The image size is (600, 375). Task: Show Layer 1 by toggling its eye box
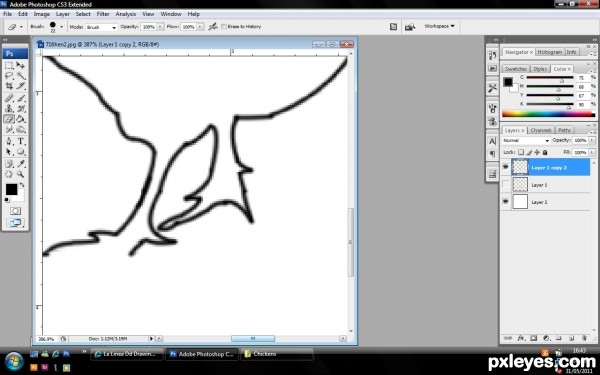point(505,184)
